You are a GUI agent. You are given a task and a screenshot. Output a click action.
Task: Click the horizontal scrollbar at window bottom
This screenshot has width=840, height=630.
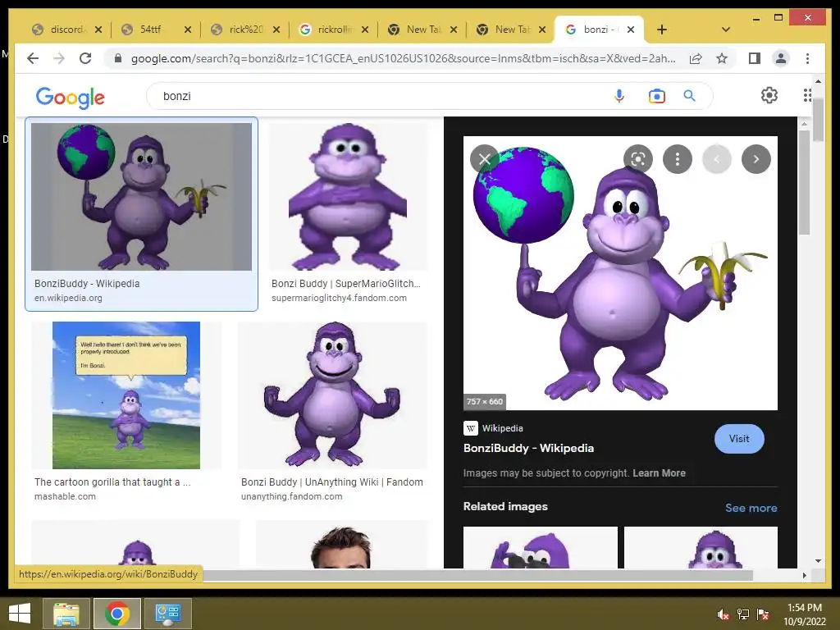pyautogui.click(x=477, y=575)
